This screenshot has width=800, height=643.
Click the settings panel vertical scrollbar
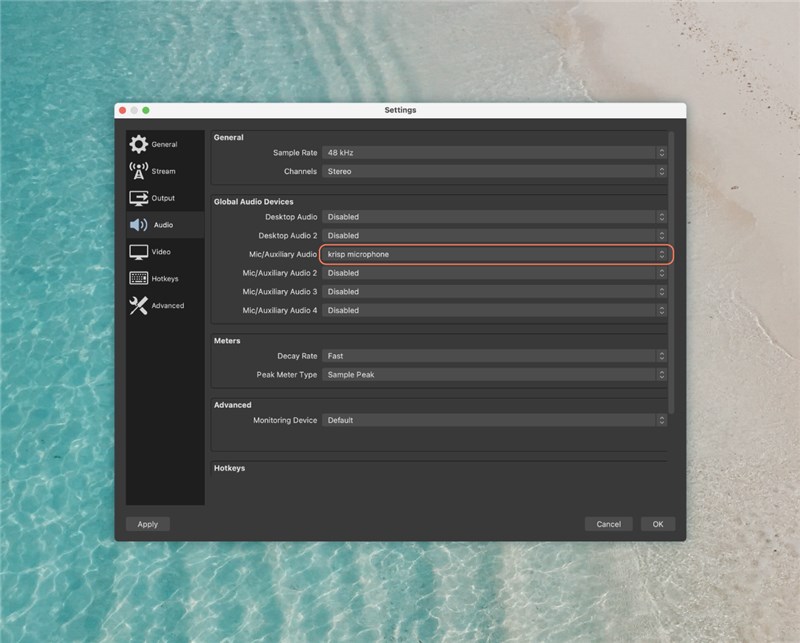point(672,270)
